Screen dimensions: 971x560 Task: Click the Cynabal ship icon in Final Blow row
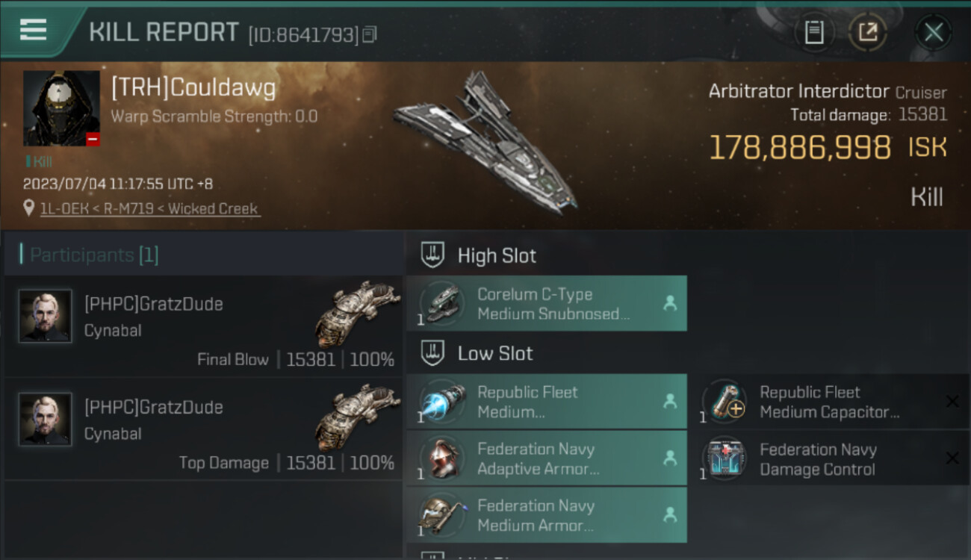[x=357, y=314]
